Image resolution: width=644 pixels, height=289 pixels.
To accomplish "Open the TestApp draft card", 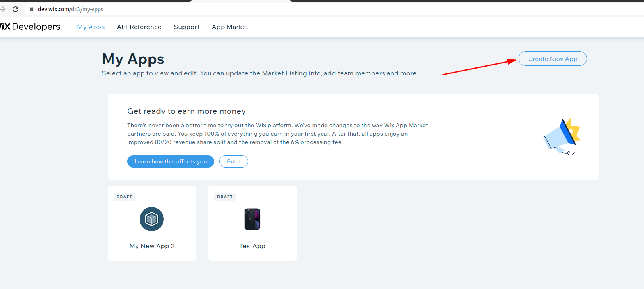I will tap(252, 223).
